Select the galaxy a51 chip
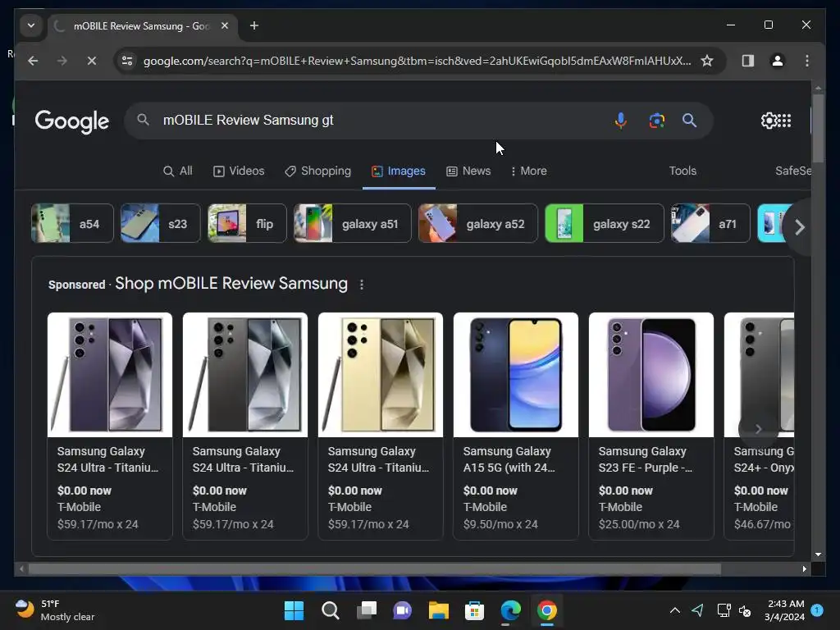 (x=352, y=223)
